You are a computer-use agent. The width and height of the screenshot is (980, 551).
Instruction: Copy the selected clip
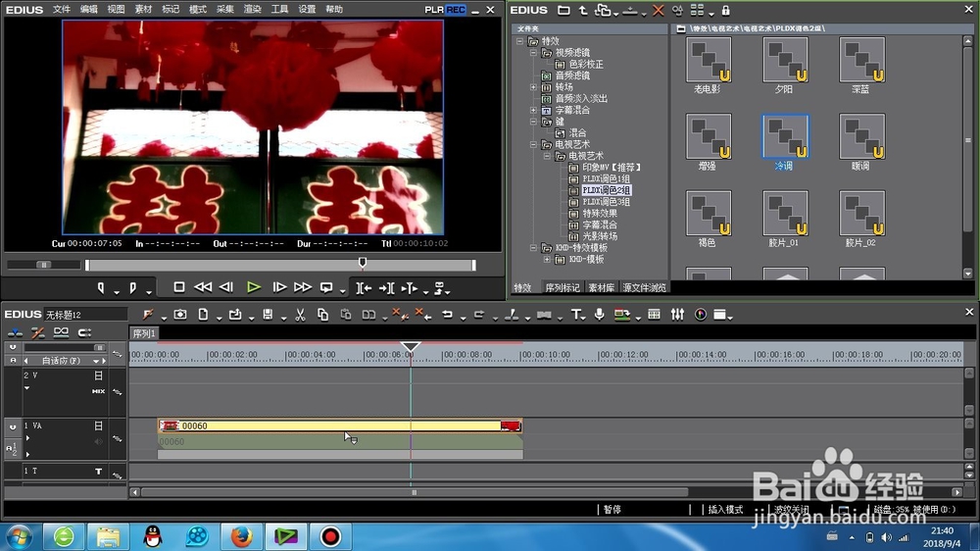pos(322,315)
